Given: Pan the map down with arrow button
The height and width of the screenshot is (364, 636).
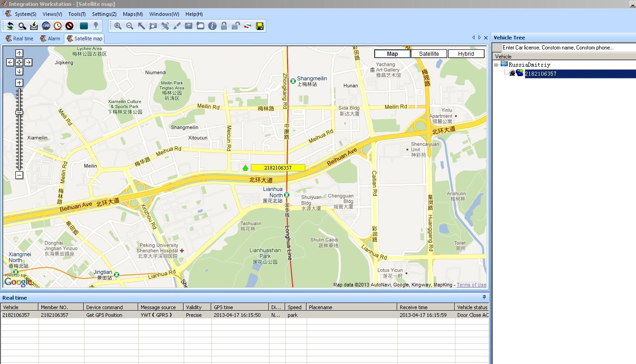Looking at the screenshot, I should tap(19, 71).
